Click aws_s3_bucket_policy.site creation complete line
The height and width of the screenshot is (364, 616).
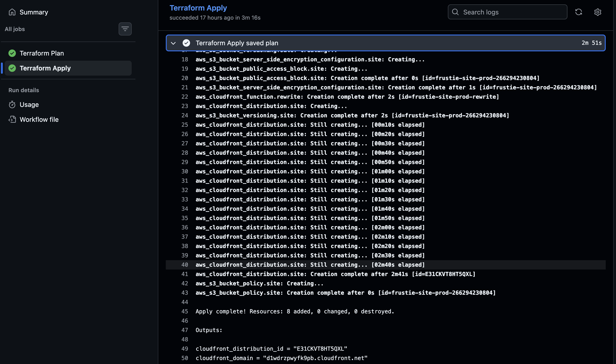tap(346, 293)
